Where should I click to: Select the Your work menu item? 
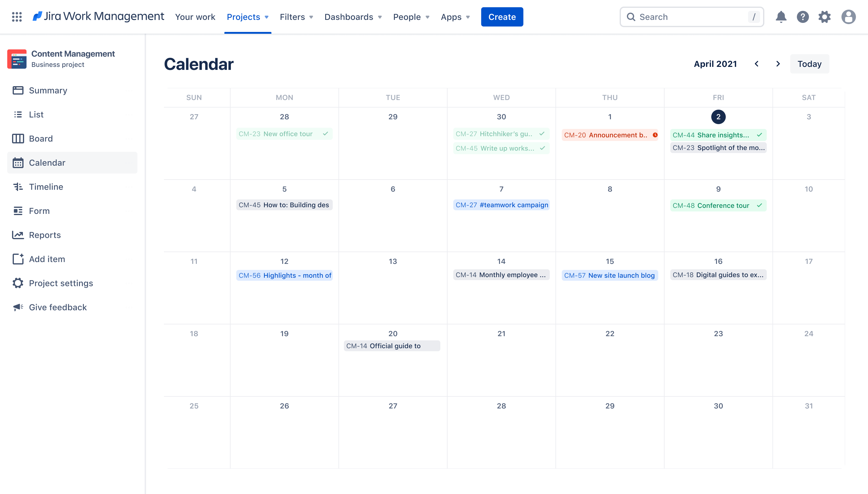click(195, 17)
